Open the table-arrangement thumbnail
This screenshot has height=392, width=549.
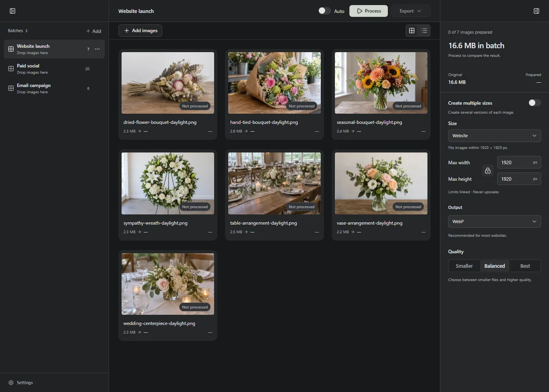(274, 183)
